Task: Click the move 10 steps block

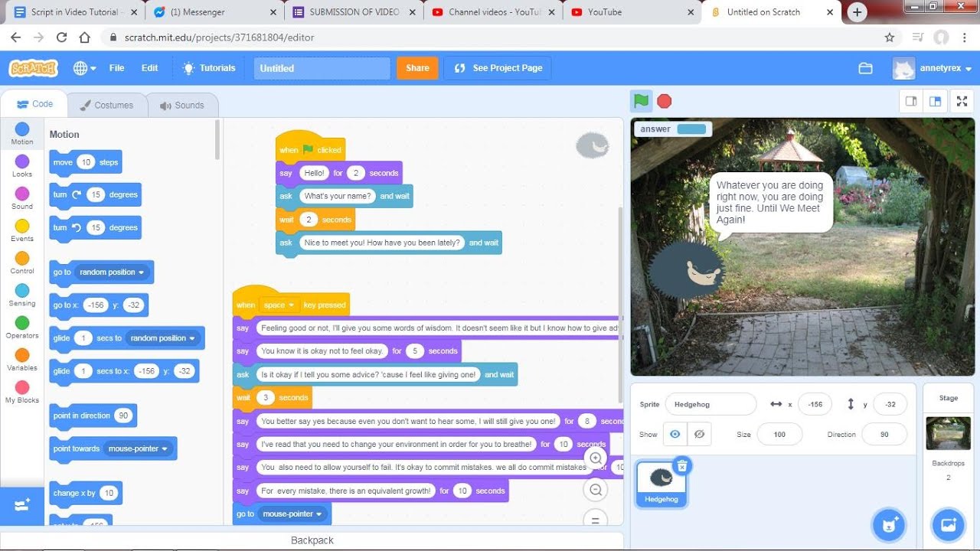Action: point(85,162)
